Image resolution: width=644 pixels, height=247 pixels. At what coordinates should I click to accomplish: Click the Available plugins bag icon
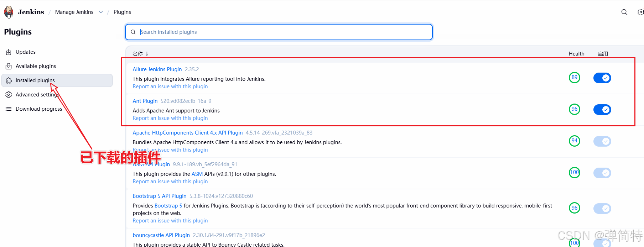[9, 66]
